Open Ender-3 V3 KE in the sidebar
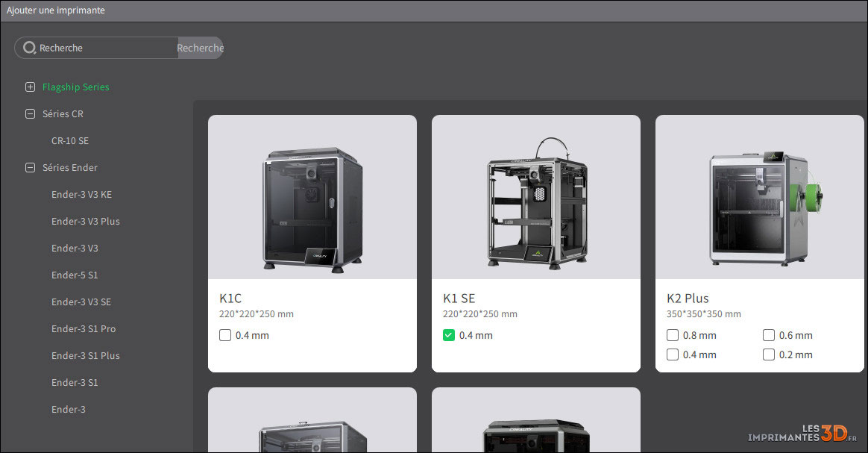Image resolution: width=868 pixels, height=453 pixels. pyautogui.click(x=81, y=194)
